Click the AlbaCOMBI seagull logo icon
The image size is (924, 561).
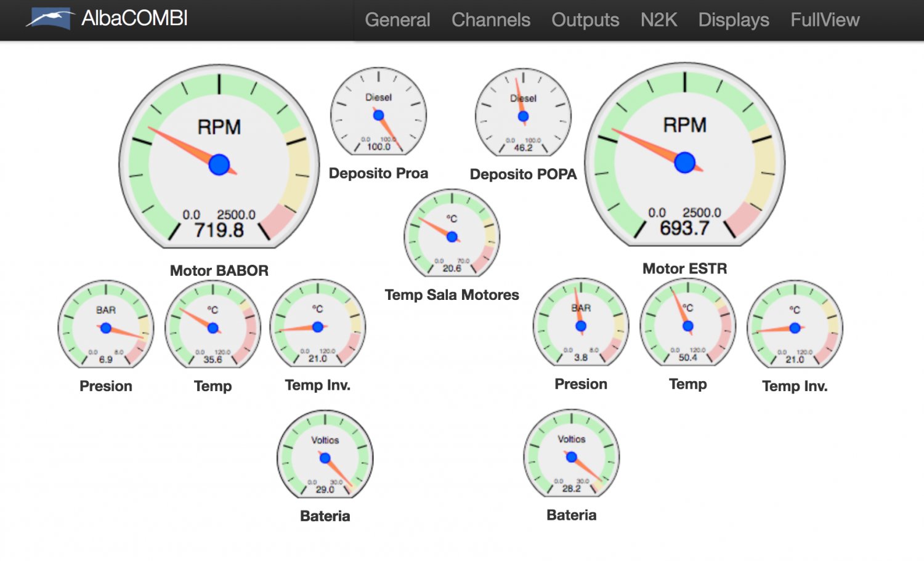click(49, 18)
